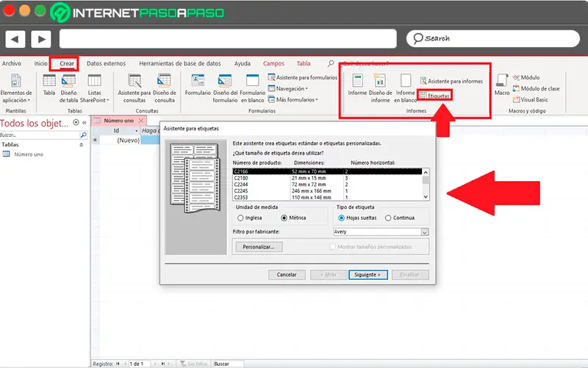Insert a Módulo de clase
Image resolution: width=588 pixels, height=368 pixels.
537,88
